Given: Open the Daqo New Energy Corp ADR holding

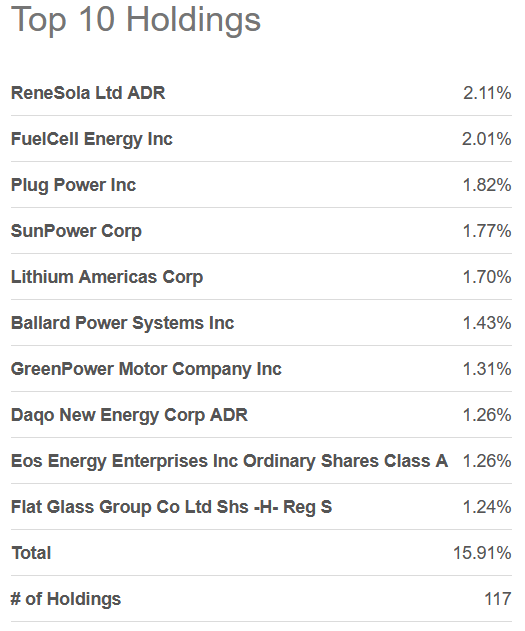Looking at the screenshot, I should tap(129, 415).
